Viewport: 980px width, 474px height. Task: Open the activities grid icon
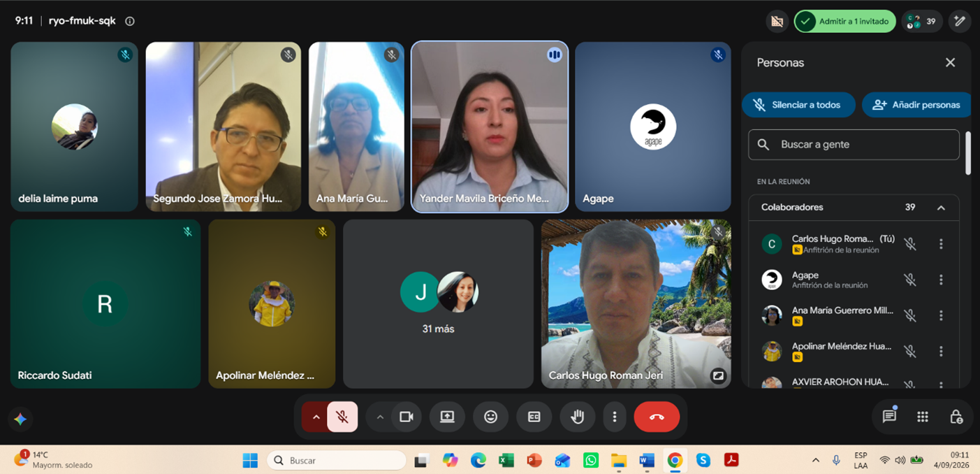pos(923,417)
